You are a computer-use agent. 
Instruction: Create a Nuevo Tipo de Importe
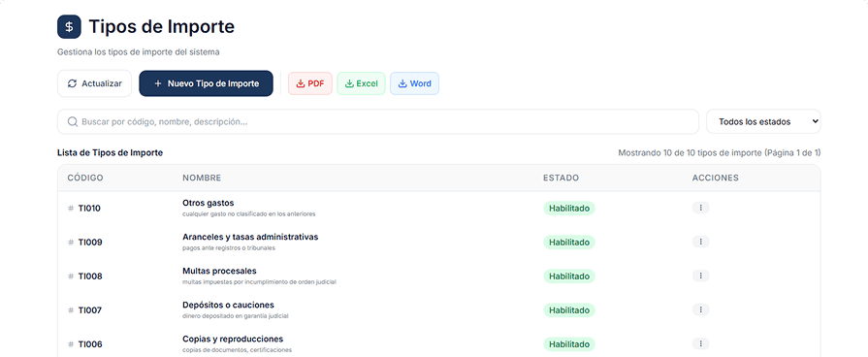click(x=206, y=83)
